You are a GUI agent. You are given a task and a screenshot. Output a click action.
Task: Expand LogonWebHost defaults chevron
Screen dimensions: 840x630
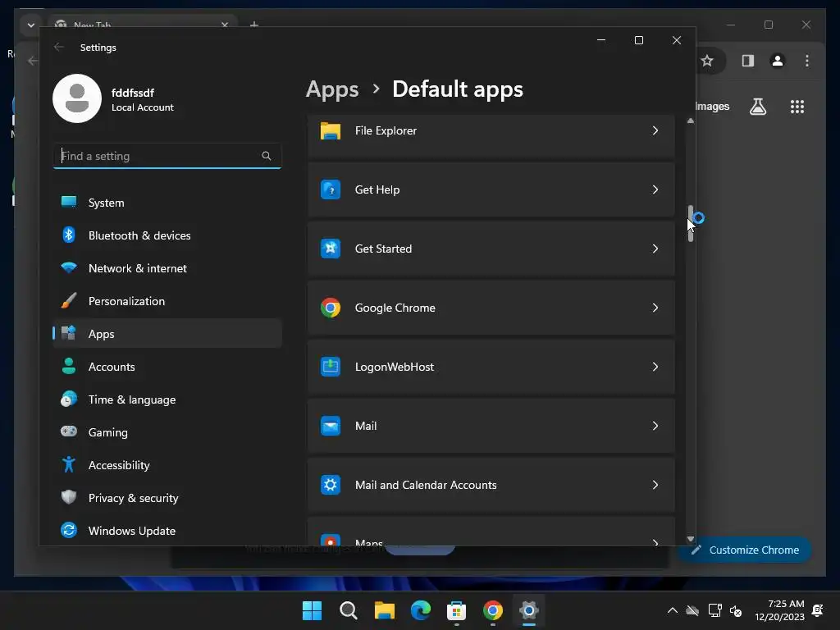[655, 367]
